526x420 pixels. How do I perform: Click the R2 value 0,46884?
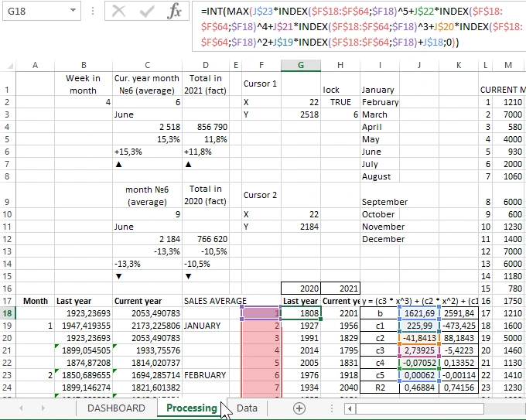click(419, 388)
